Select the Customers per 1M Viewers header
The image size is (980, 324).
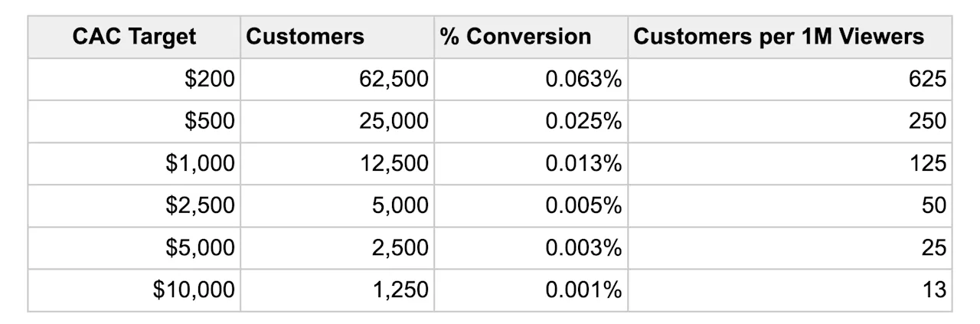click(x=789, y=36)
